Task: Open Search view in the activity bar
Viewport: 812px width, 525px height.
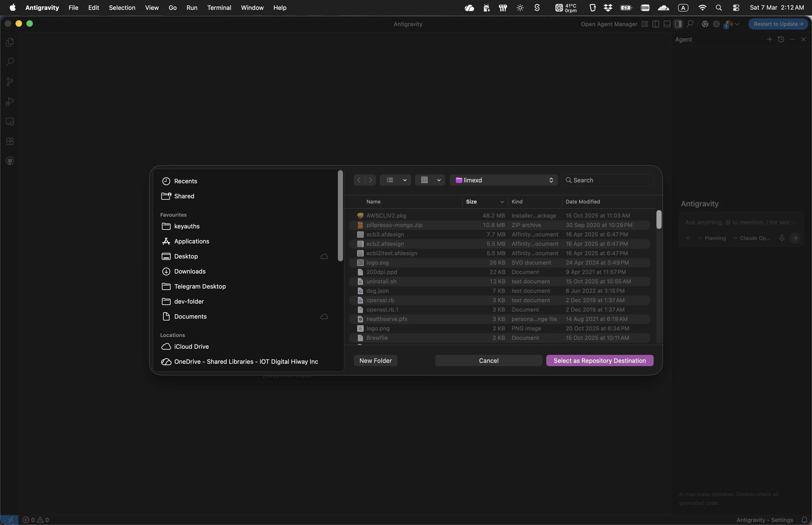Action: click(10, 62)
